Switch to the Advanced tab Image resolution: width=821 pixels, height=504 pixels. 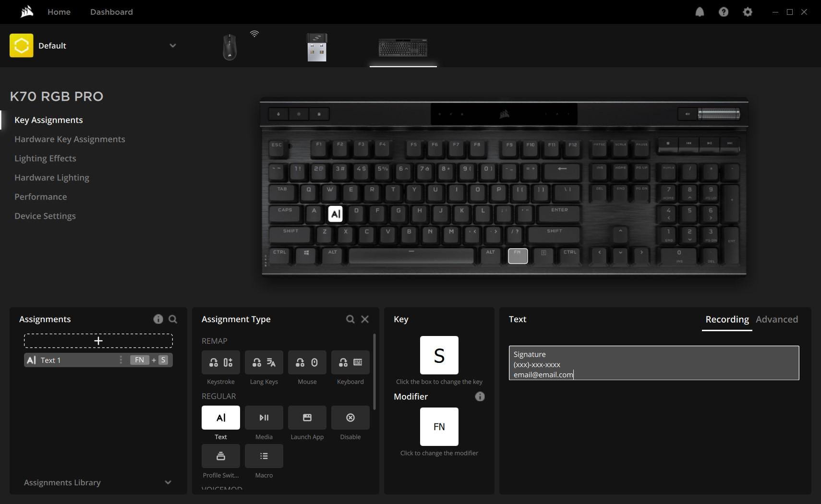click(776, 320)
